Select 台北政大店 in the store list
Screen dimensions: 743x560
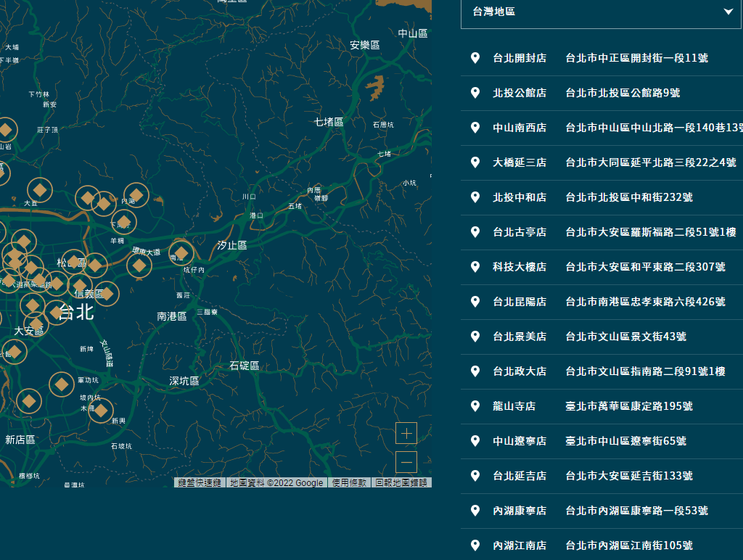point(520,371)
